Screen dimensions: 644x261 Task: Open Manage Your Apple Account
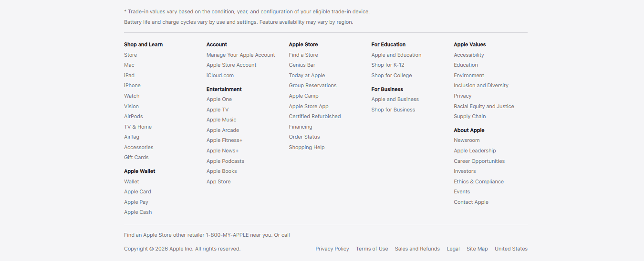(241, 55)
